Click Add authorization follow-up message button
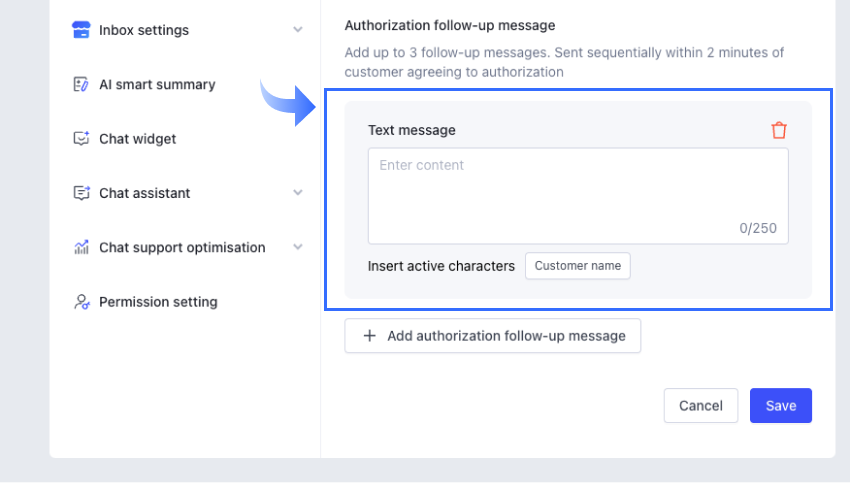The height and width of the screenshot is (483, 850). pos(492,336)
